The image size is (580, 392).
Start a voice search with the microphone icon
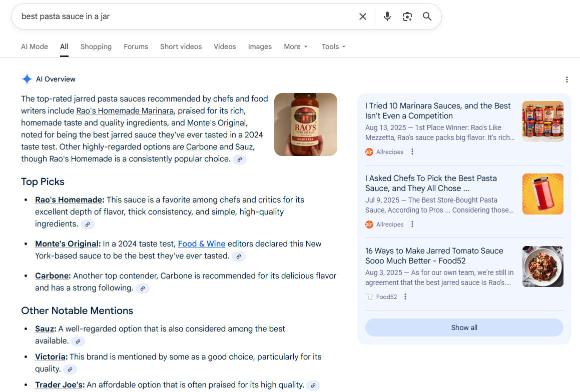[387, 16]
